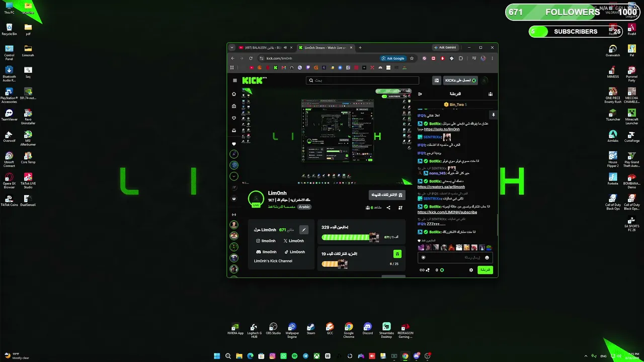
Task: Share the Lim0nh stream
Action: point(388,208)
